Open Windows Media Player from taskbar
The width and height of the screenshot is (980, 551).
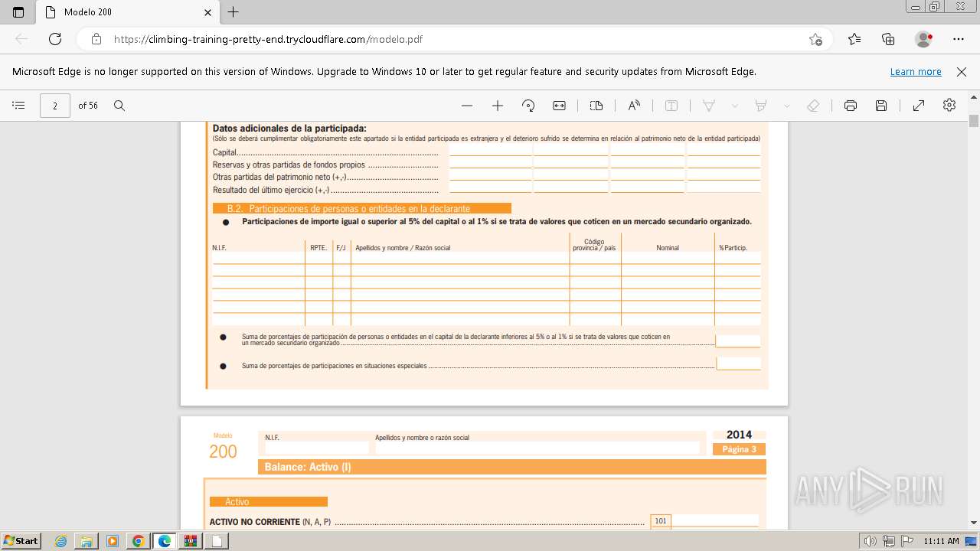click(113, 541)
